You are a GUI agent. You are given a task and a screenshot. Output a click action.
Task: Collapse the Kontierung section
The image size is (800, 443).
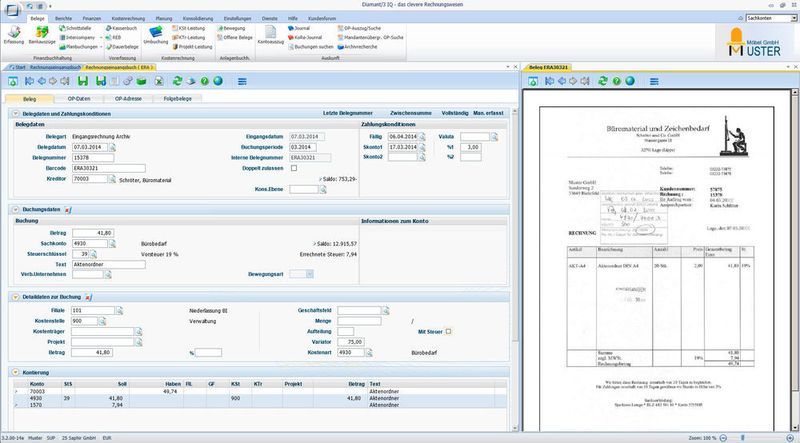coord(15,373)
